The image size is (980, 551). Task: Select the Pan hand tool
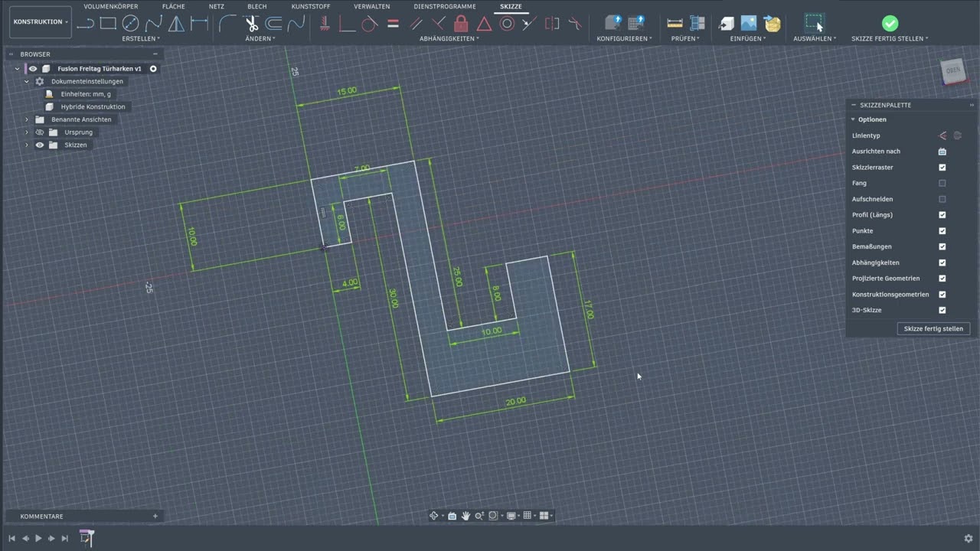click(x=465, y=516)
